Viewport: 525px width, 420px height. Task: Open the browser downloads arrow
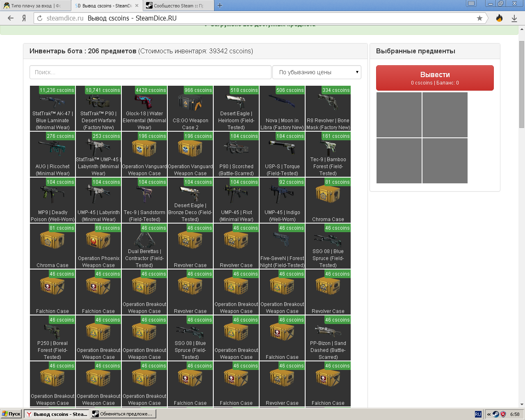pos(514,18)
